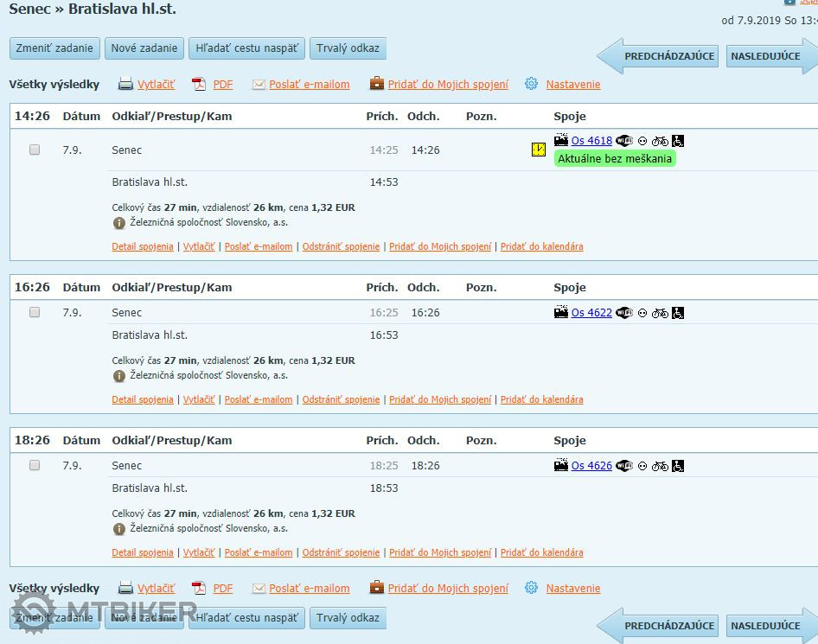Screen dimensions: 818x644
Task: Click the printer icon in top toolbar
Action: pyautogui.click(x=125, y=84)
